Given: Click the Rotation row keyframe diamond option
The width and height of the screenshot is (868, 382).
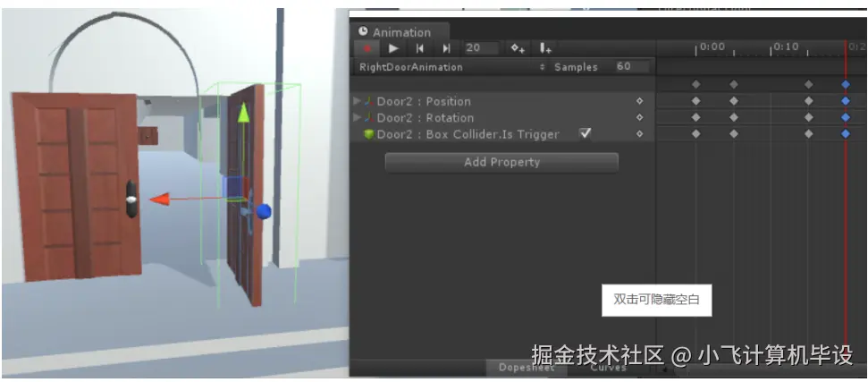Looking at the screenshot, I should 639,117.
